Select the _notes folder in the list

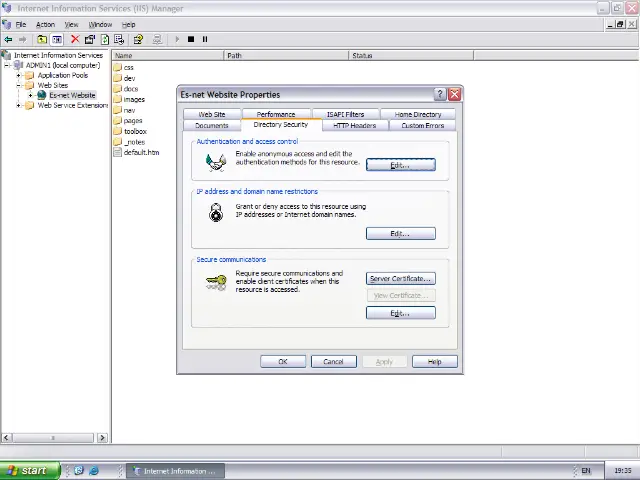pos(129,142)
